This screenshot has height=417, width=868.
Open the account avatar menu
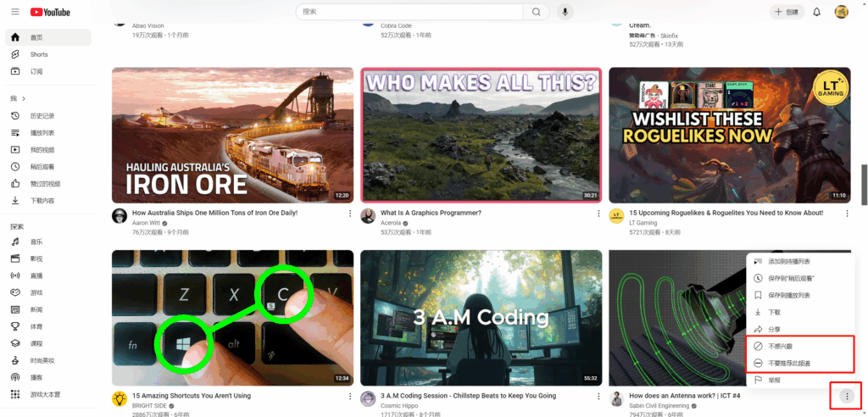click(x=842, y=12)
